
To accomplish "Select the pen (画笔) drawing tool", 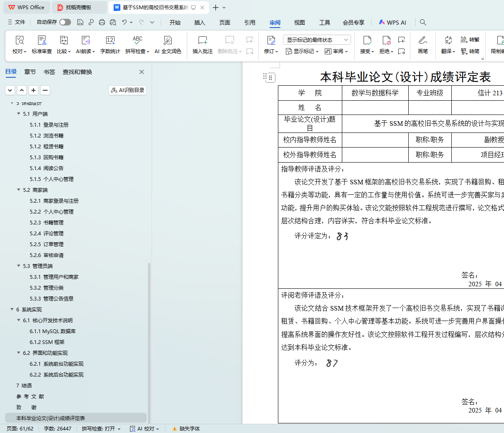I will coord(423,41).
